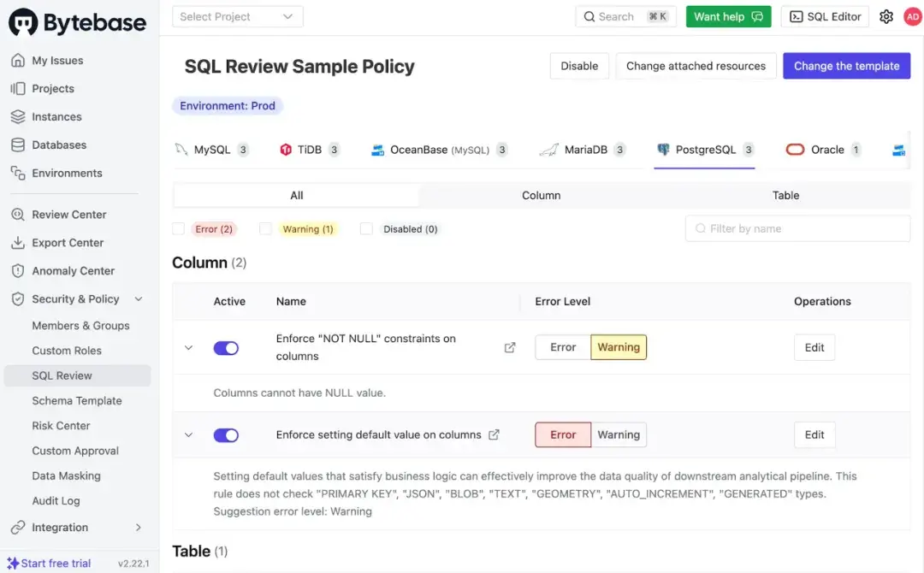The image size is (924, 573).
Task: Open the NOT NULL rule documentation link
Action: point(509,347)
